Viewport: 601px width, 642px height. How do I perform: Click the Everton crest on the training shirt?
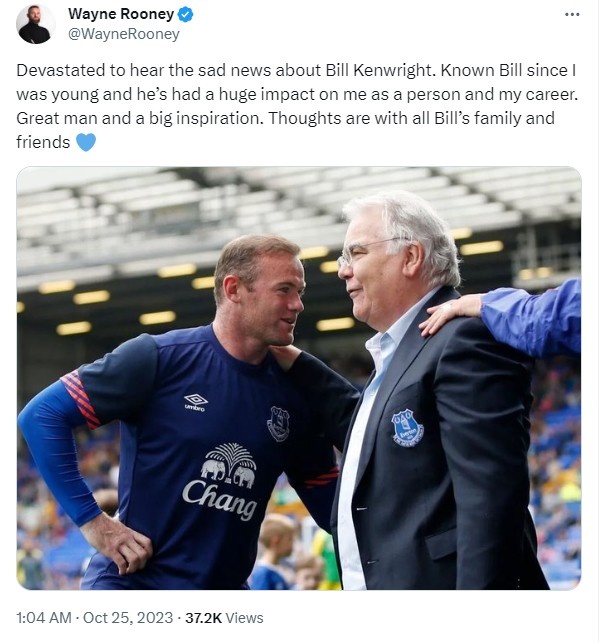(x=278, y=423)
